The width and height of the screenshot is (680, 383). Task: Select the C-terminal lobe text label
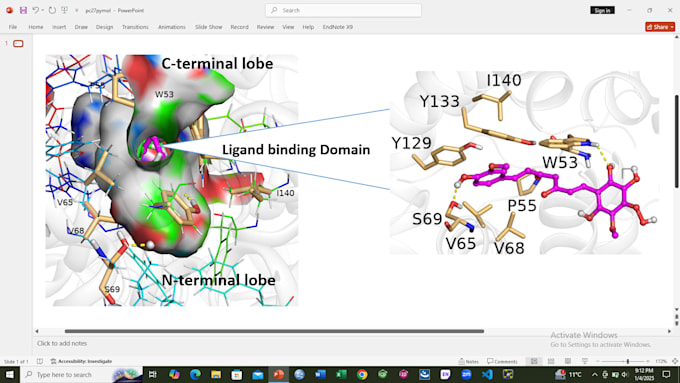tap(217, 64)
